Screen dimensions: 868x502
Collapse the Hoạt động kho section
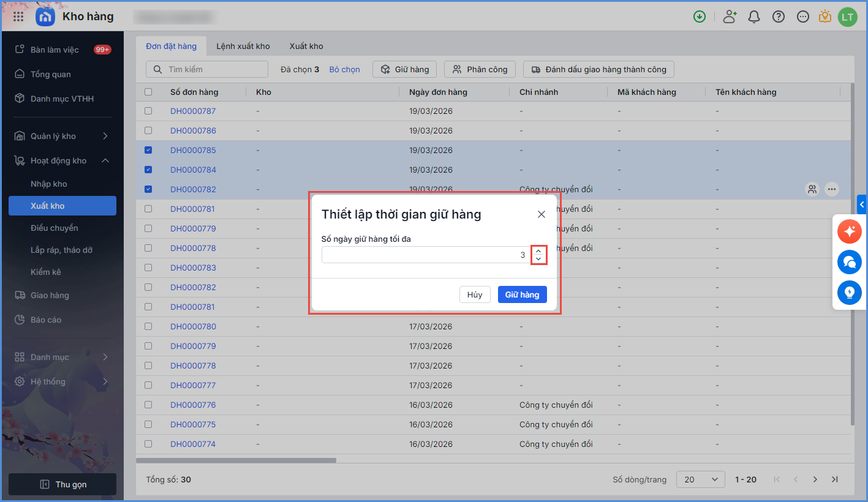105,160
